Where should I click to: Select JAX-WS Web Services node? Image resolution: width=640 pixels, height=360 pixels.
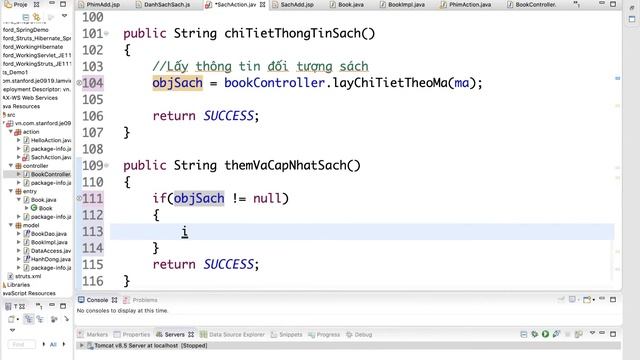(30, 98)
